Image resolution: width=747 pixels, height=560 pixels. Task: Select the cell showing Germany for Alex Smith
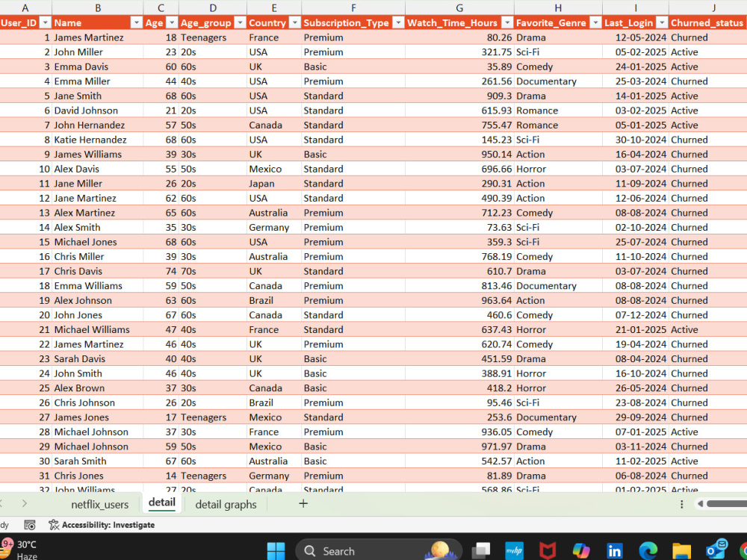(274, 227)
